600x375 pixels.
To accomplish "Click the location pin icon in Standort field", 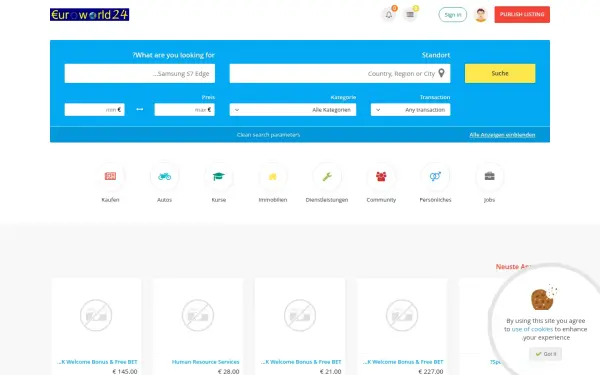I will 441,73.
